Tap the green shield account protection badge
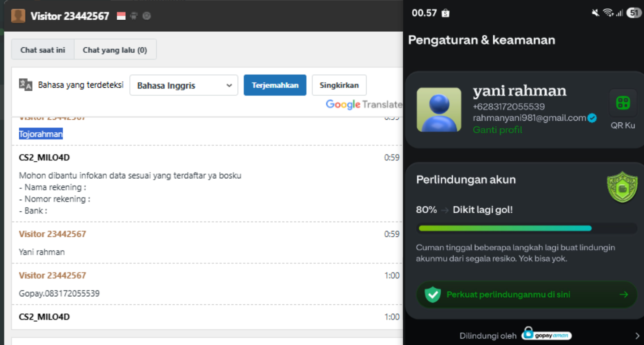 [622, 187]
